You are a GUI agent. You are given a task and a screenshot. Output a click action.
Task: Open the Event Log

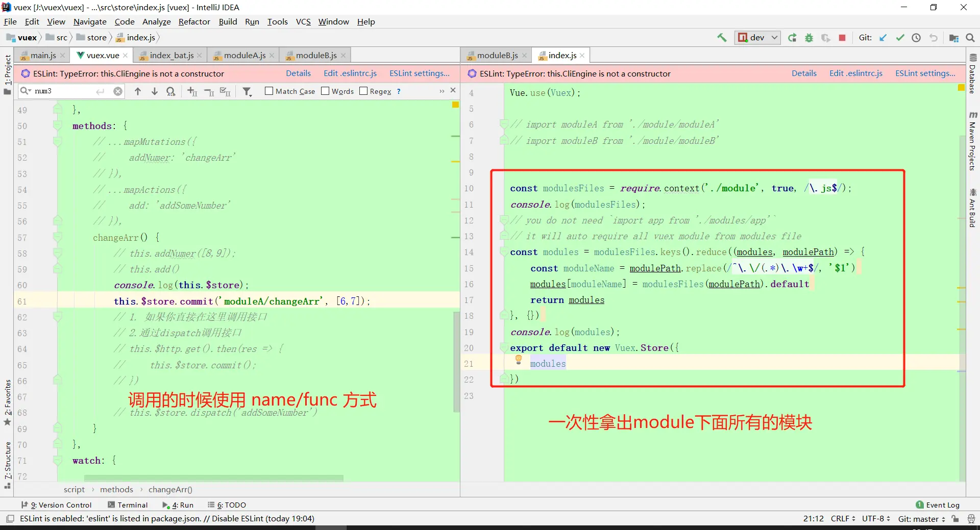[938, 505]
